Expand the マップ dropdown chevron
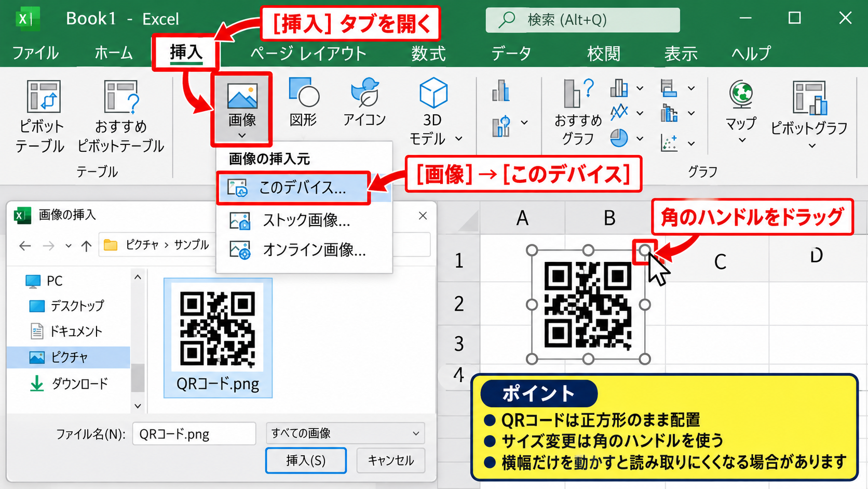868x489 pixels. [x=742, y=140]
